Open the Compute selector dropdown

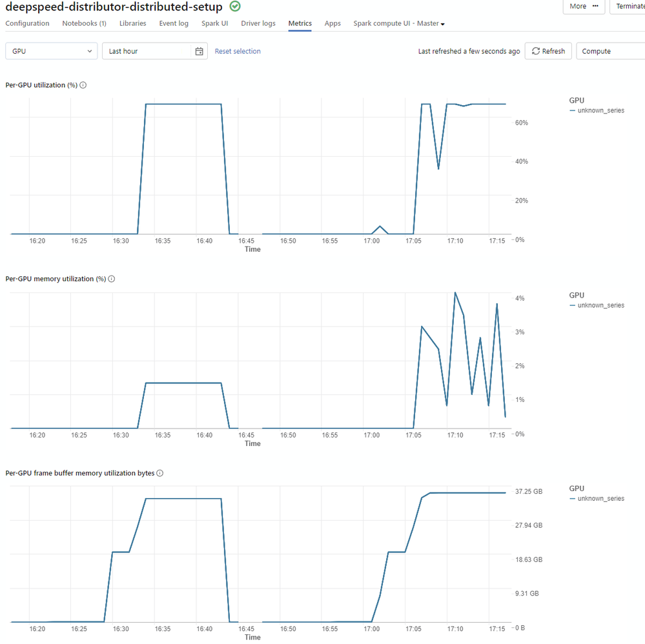coord(609,52)
